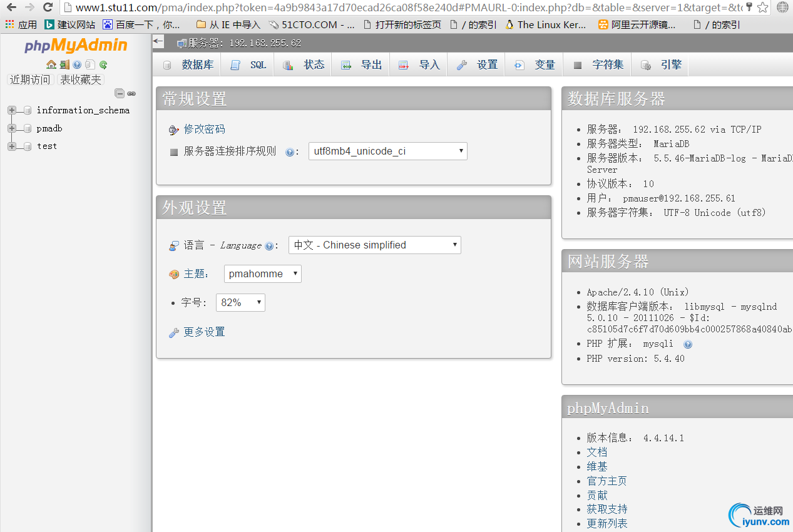793x532 pixels.
Task: Open the 阿里云开源镜... bookmark
Action: (637, 24)
